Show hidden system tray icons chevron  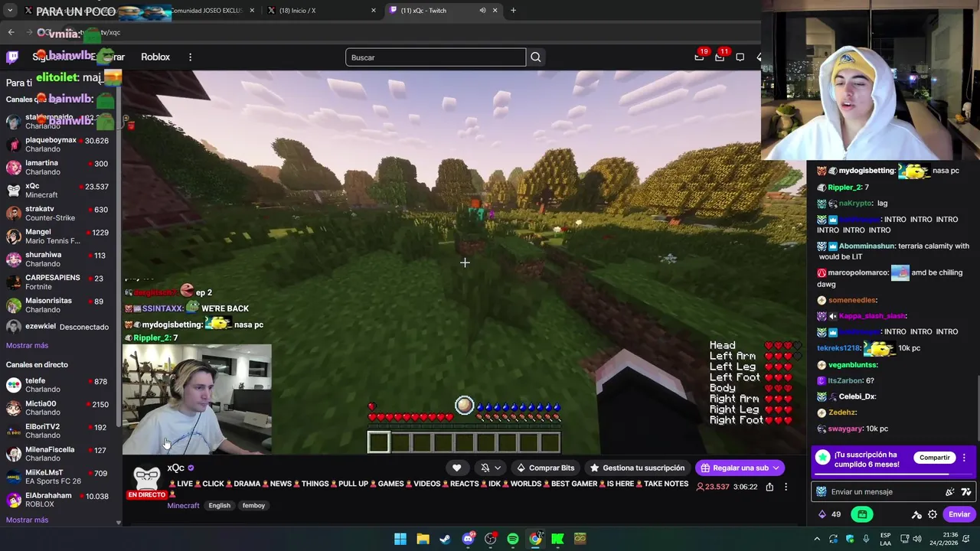coord(817,539)
